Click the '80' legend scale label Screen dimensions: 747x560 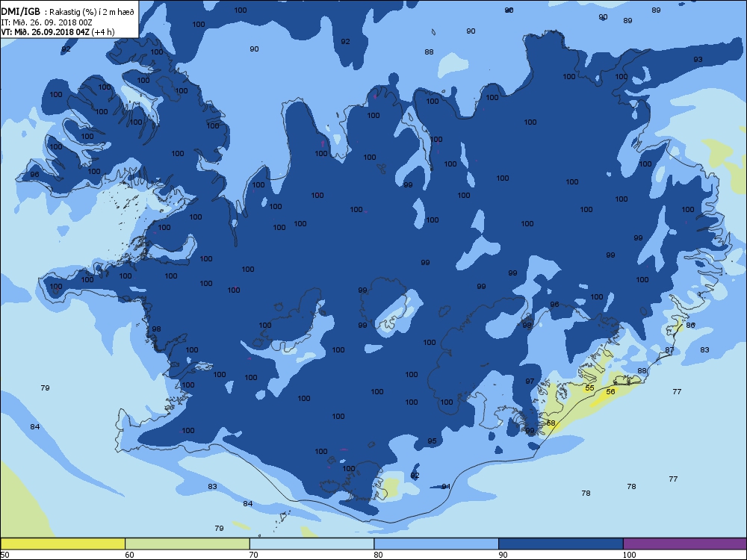(x=378, y=554)
